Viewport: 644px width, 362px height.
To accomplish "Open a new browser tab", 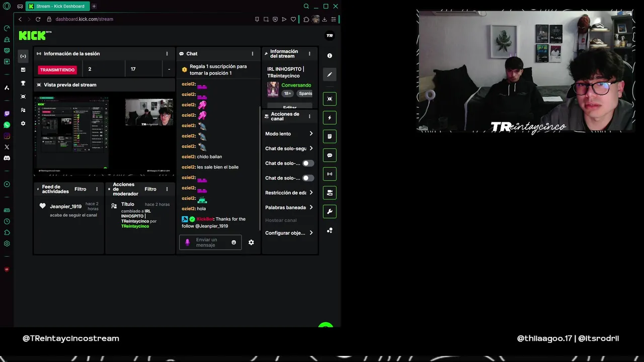I will [x=94, y=6].
